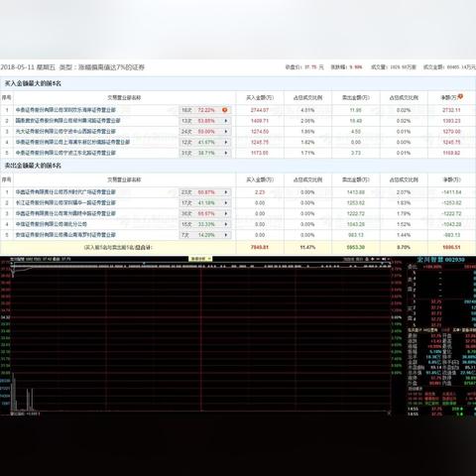The height and width of the screenshot is (476, 476).
Task: Open the 国泰君安证券 brokerage link in buy row 2
Action: coord(68,121)
